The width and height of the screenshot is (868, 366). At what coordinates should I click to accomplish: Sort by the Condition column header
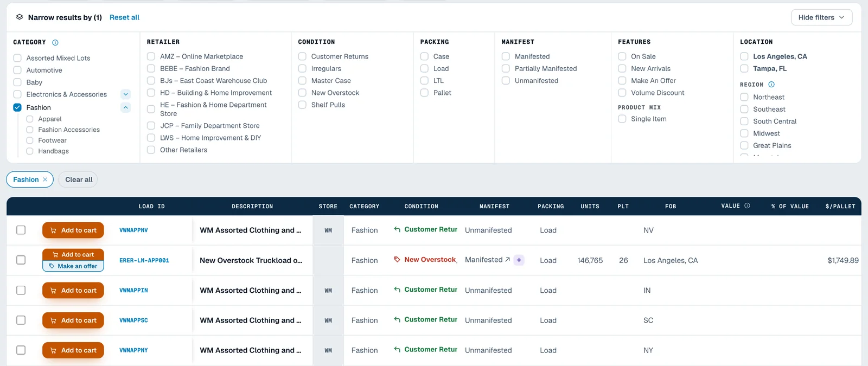[421, 207]
